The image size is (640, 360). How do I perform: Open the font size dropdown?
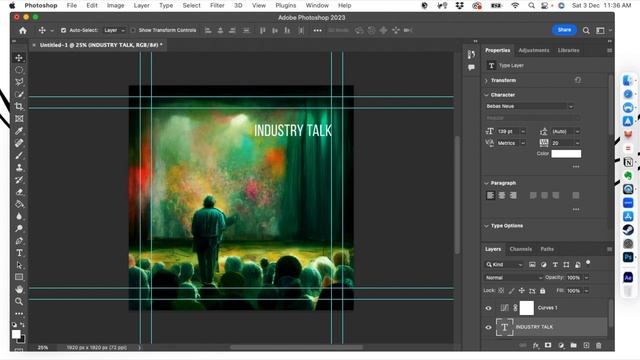click(x=523, y=131)
